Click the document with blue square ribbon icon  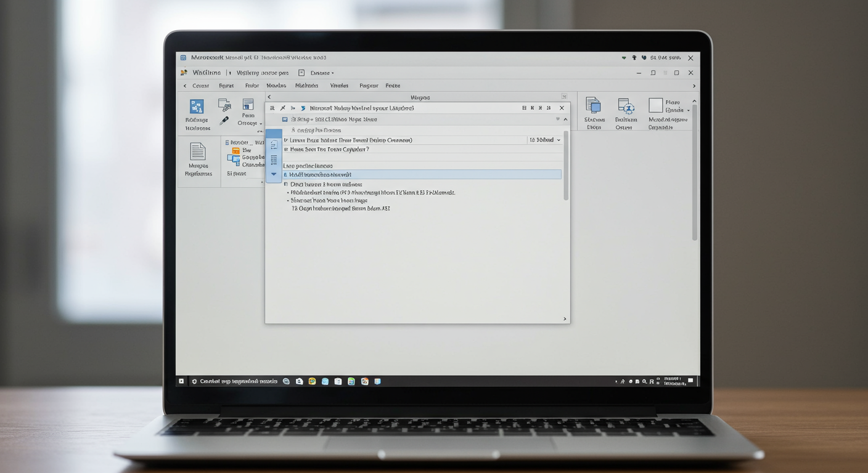pos(593,105)
